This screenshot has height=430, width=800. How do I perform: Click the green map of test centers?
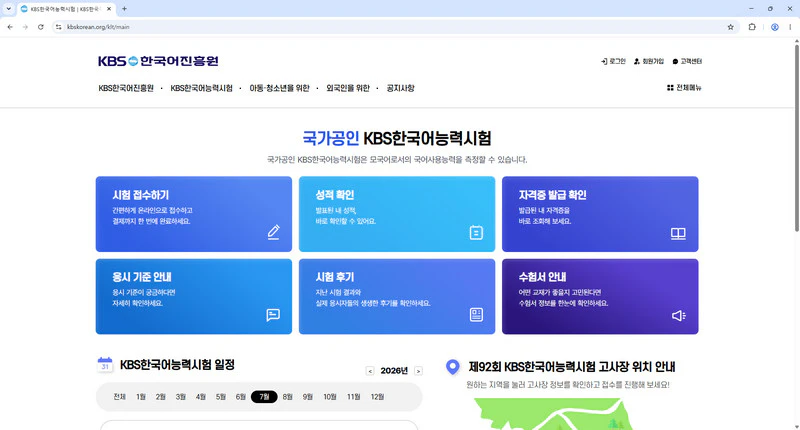click(553, 414)
